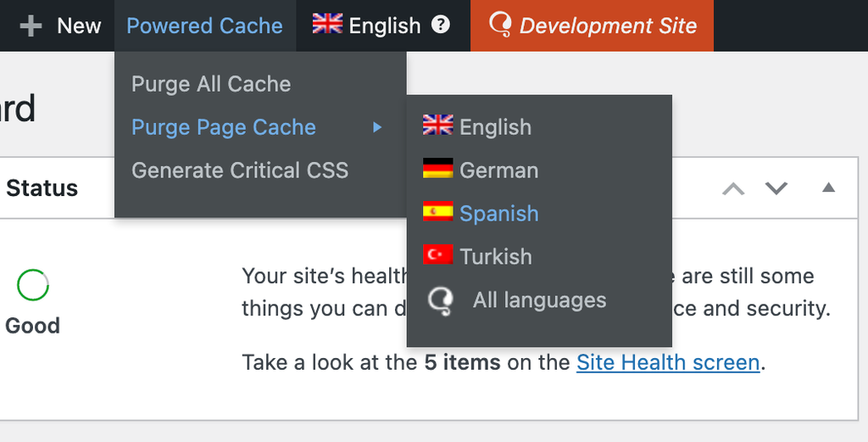
Task: Expand the Purge Page Cache submenu arrow
Action: 377,127
